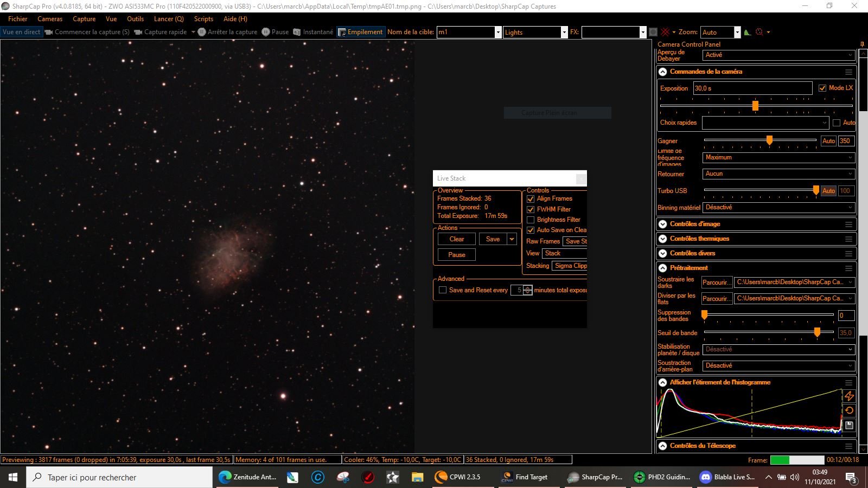Toggle the Auto checkbox beside Choix rapides
Screen dimensions: 868x488
point(837,123)
